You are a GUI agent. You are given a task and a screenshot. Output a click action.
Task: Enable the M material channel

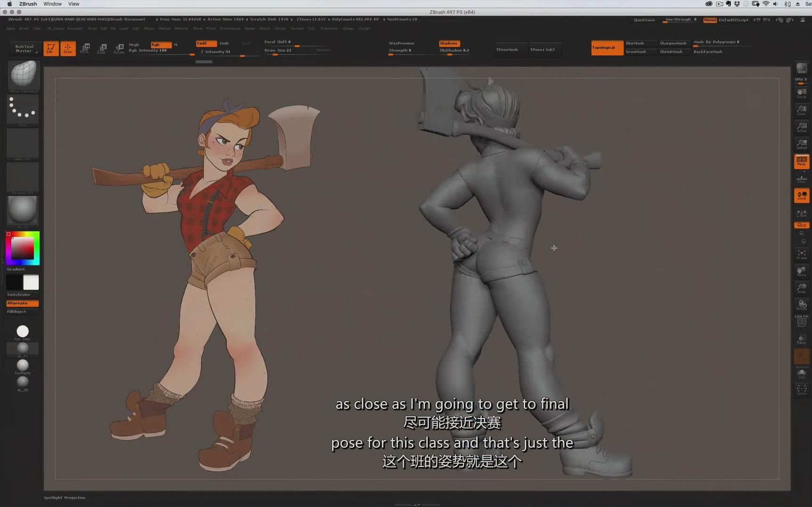coord(176,45)
